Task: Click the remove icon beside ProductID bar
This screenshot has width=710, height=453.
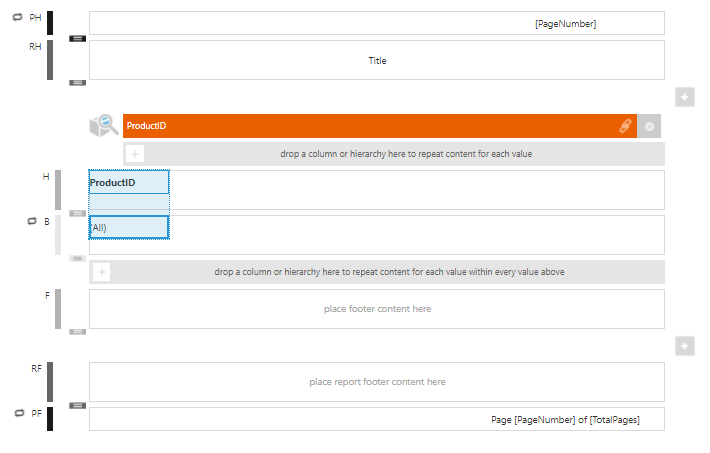Action: pyautogui.click(x=649, y=126)
